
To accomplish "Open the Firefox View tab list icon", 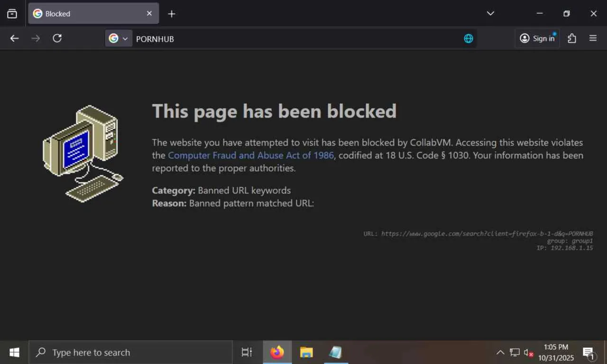I will [x=12, y=14].
